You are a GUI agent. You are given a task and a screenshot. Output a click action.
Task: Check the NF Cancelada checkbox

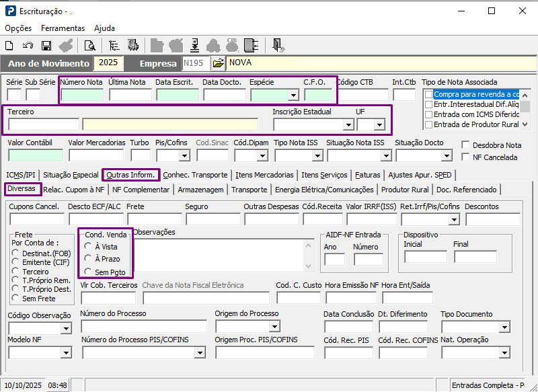[x=466, y=157]
